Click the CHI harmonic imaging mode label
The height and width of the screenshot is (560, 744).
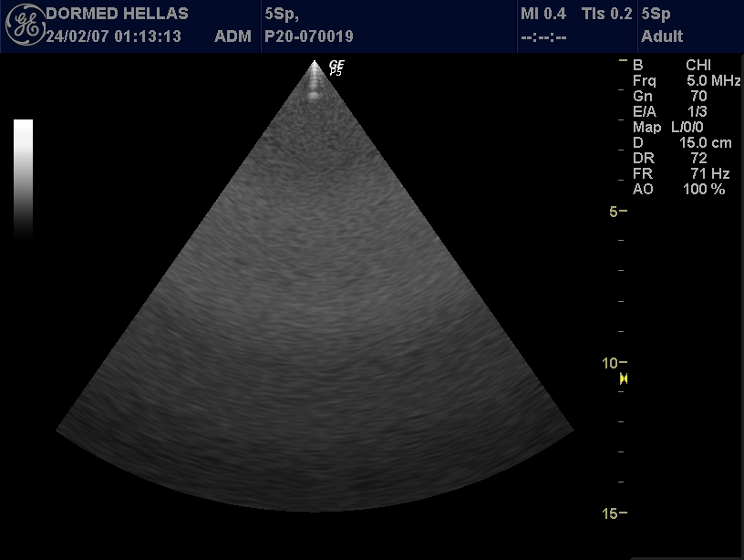(x=697, y=65)
